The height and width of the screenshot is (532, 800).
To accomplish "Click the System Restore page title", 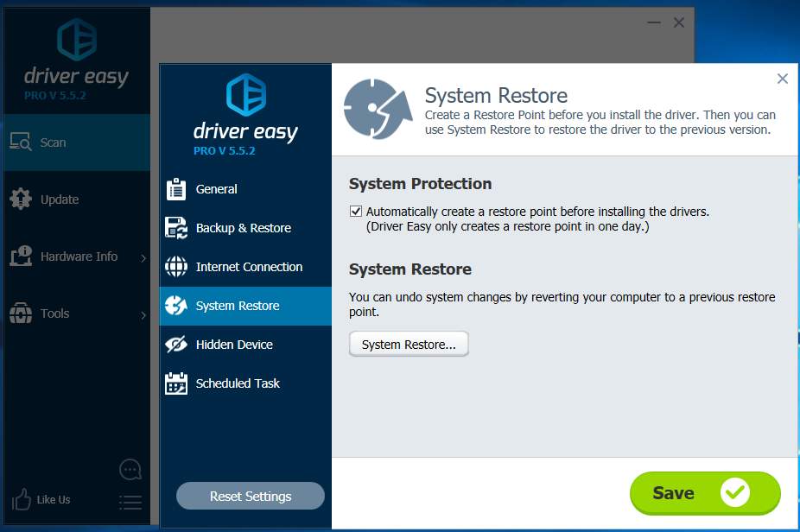I will [497, 95].
